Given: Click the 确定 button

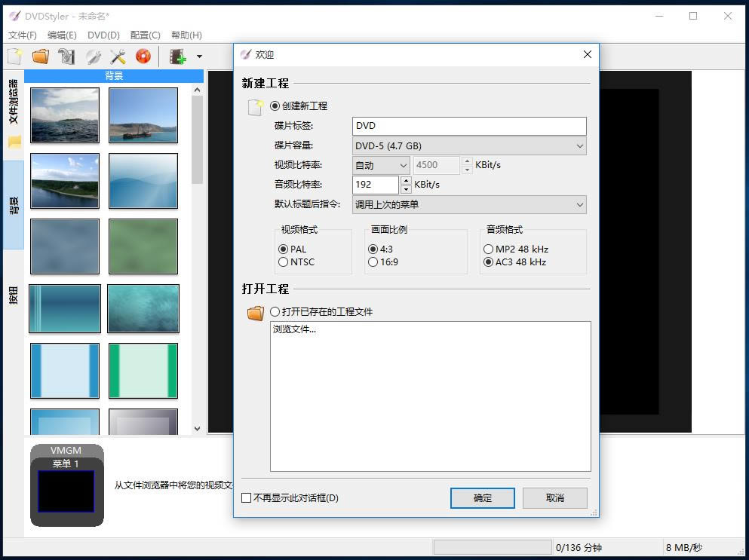Looking at the screenshot, I should point(483,498).
